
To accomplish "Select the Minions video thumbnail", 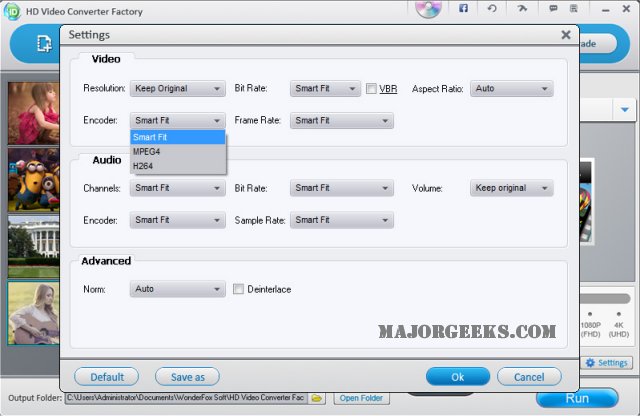I will [x=33, y=180].
